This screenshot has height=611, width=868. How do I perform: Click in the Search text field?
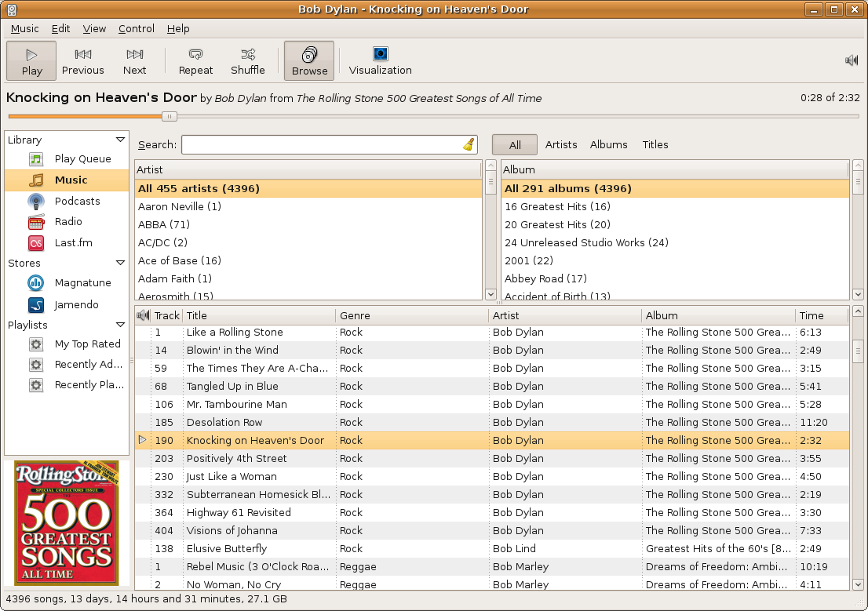(x=323, y=144)
